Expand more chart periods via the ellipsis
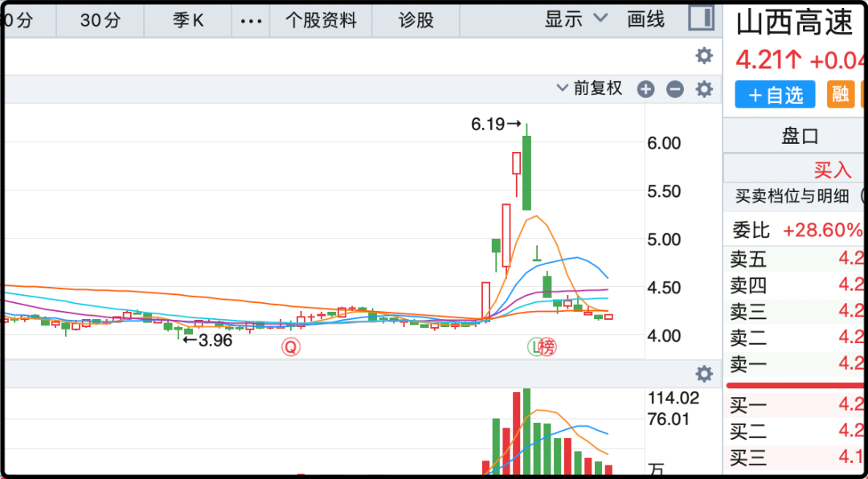 point(252,20)
